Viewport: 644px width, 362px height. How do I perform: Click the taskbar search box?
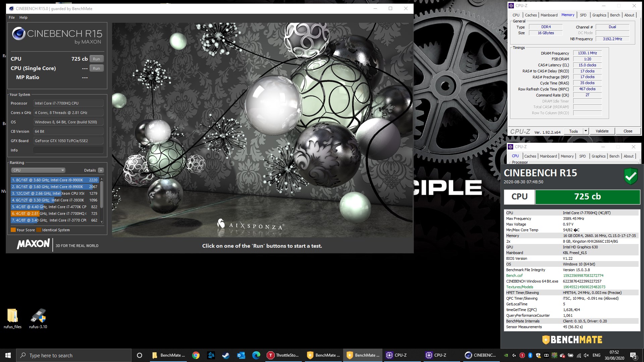(x=74, y=355)
